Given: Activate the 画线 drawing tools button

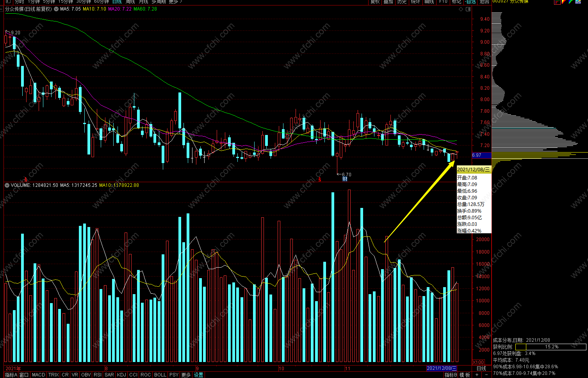Looking at the screenshot, I should point(429,2).
